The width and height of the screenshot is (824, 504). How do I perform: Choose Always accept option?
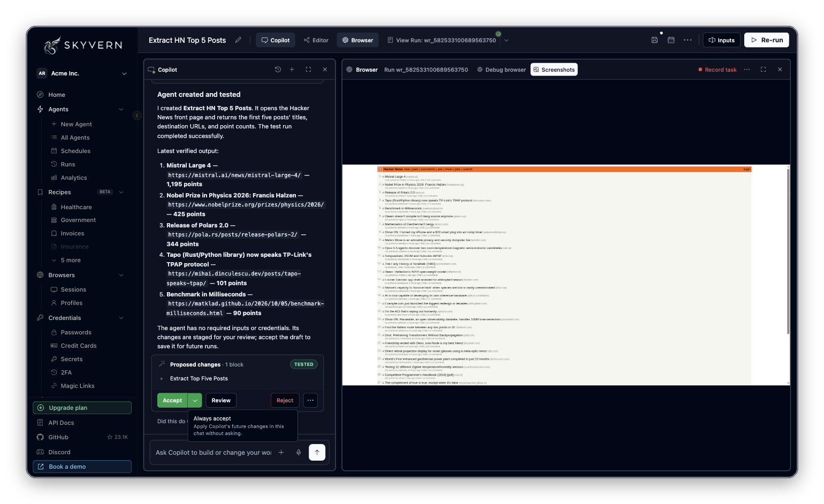point(242,426)
